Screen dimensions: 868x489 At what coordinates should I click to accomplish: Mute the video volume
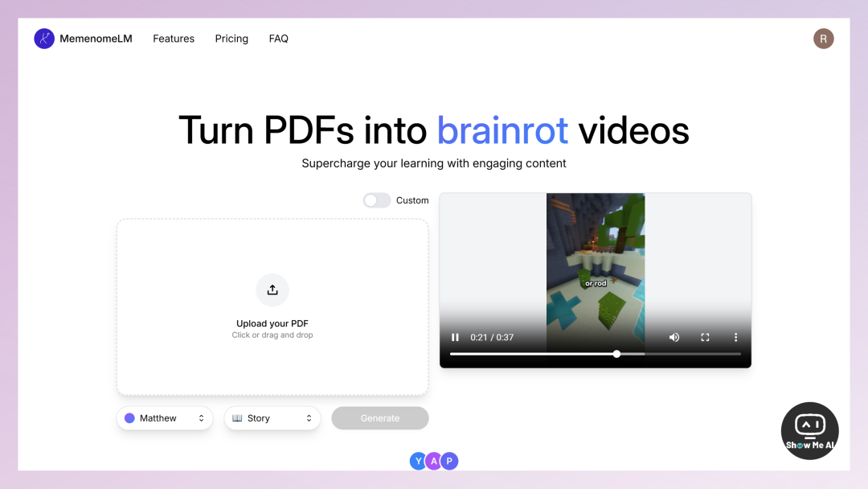(674, 337)
